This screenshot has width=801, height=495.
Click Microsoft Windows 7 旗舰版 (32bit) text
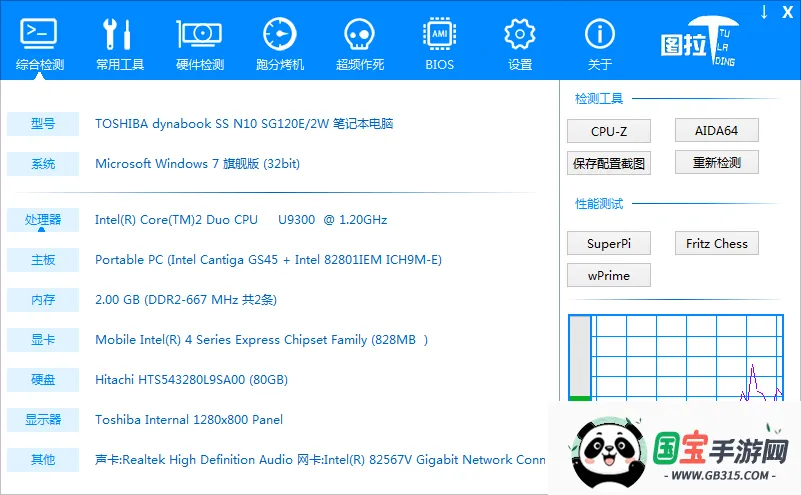pos(198,164)
